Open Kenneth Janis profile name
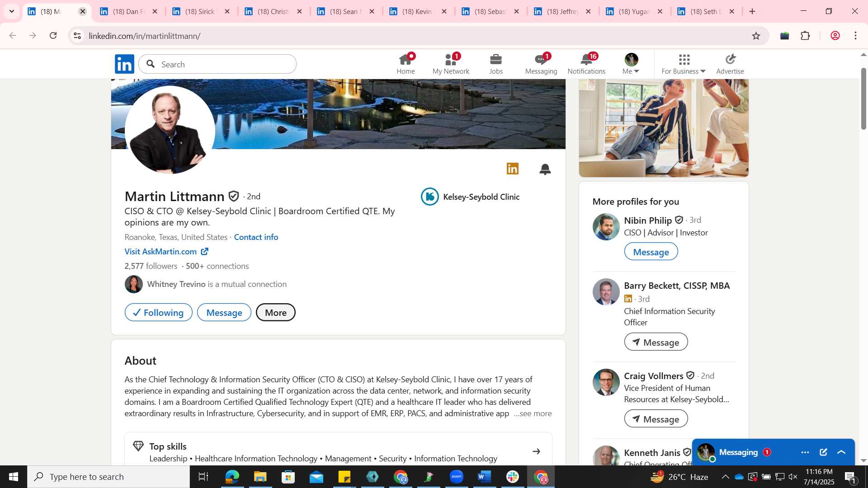 click(652, 453)
